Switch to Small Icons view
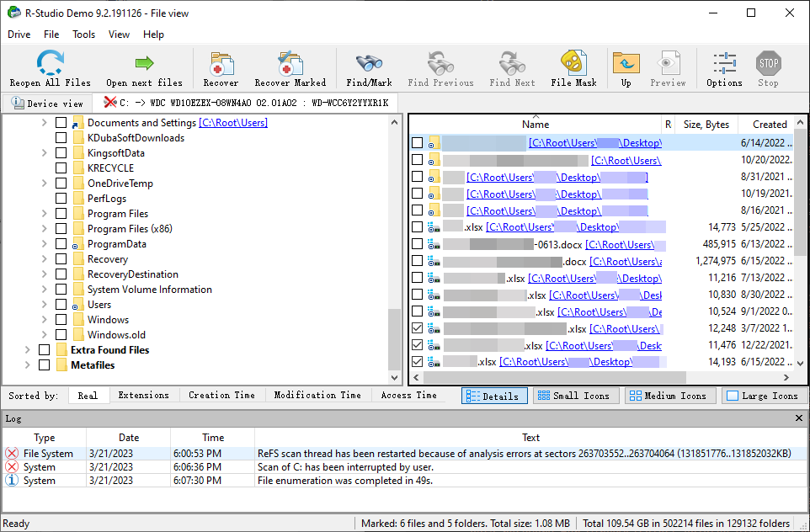810x532 pixels. pos(575,396)
